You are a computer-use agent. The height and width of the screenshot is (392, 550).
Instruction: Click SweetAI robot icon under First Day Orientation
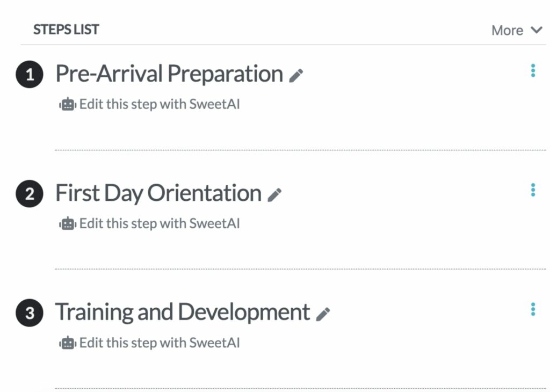tap(68, 224)
